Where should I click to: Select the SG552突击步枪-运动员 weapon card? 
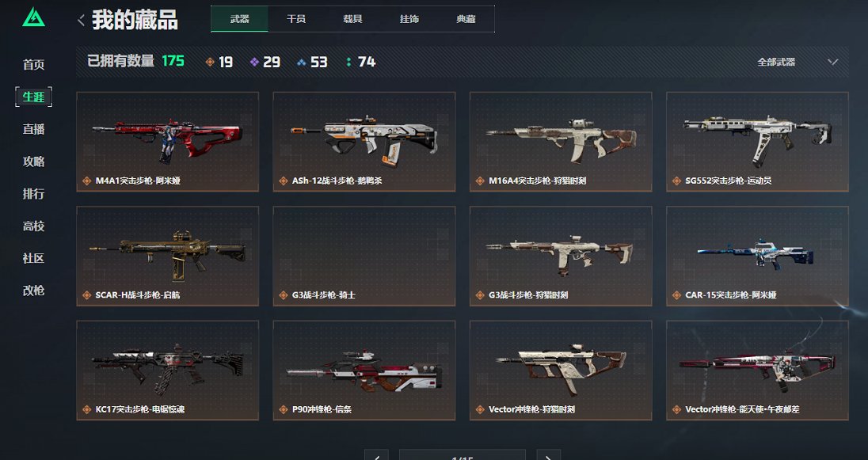click(757, 142)
